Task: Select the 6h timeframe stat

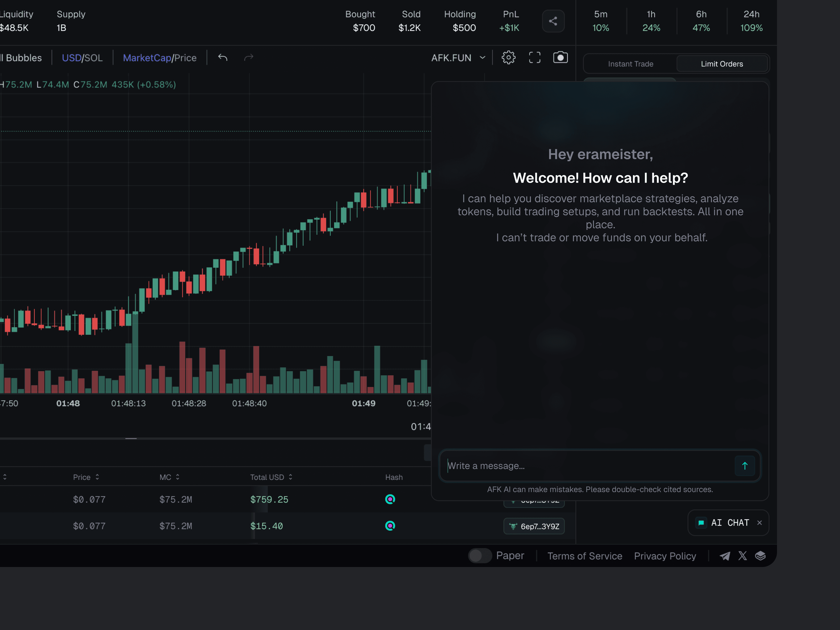Action: [x=701, y=21]
